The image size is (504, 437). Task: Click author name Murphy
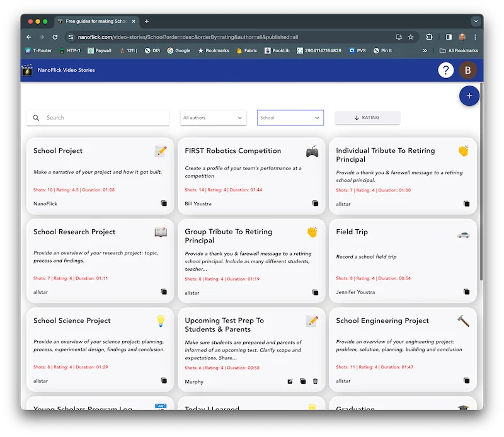[x=194, y=382]
